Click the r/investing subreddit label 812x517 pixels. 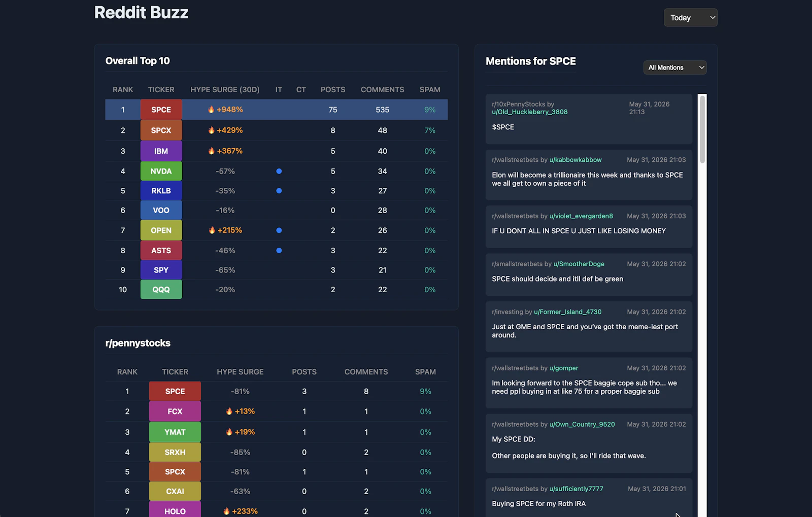pos(507,312)
